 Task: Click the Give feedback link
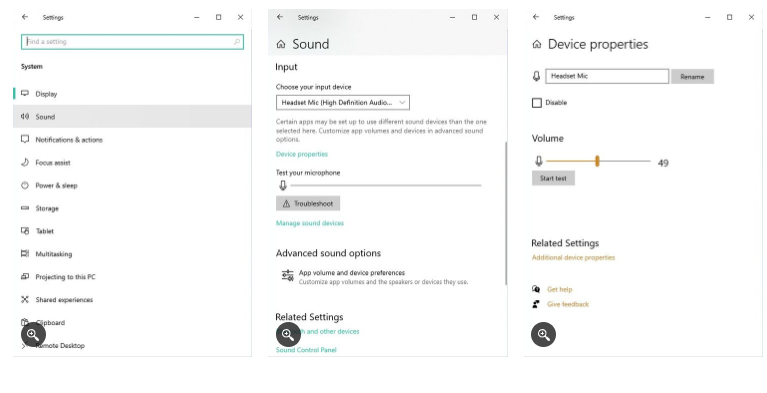point(568,304)
